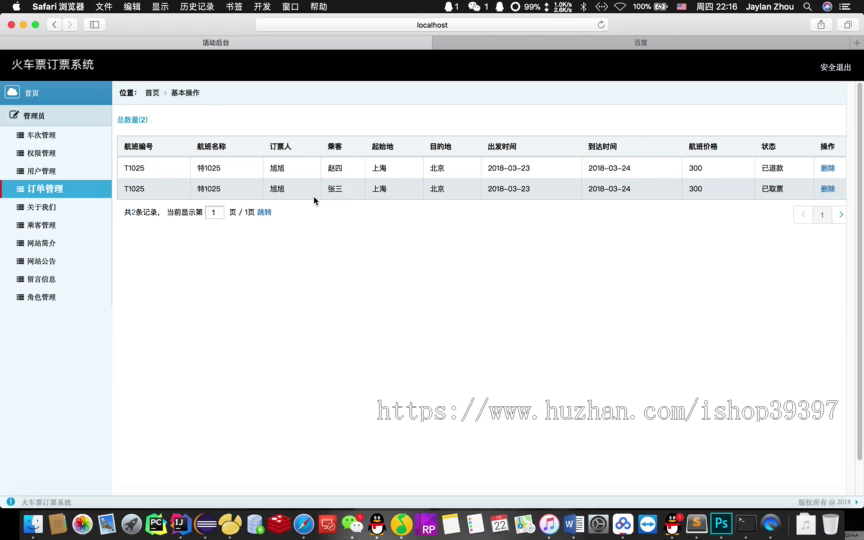Screen dimensions: 864x540
Task: Open WeChat from the Dock
Action: coord(353,524)
